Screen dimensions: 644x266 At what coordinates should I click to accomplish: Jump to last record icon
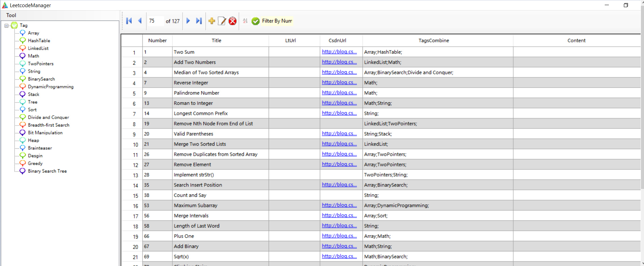[199, 21]
